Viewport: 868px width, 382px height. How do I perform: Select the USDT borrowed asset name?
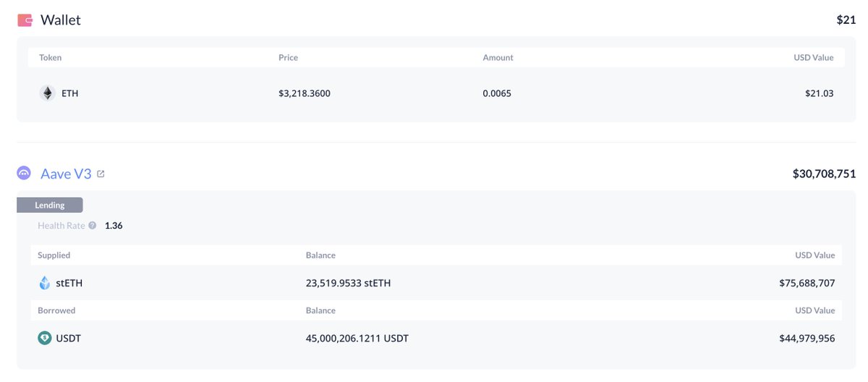coord(69,338)
